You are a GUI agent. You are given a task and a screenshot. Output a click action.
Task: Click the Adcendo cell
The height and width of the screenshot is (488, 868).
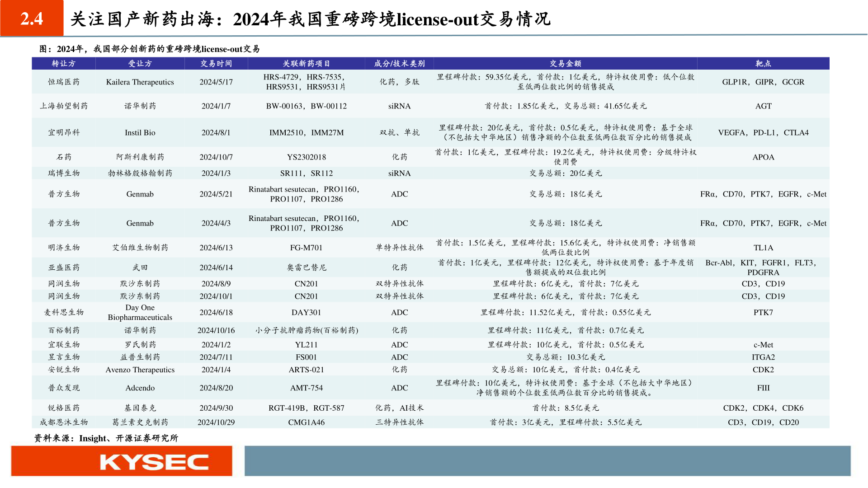click(140, 388)
